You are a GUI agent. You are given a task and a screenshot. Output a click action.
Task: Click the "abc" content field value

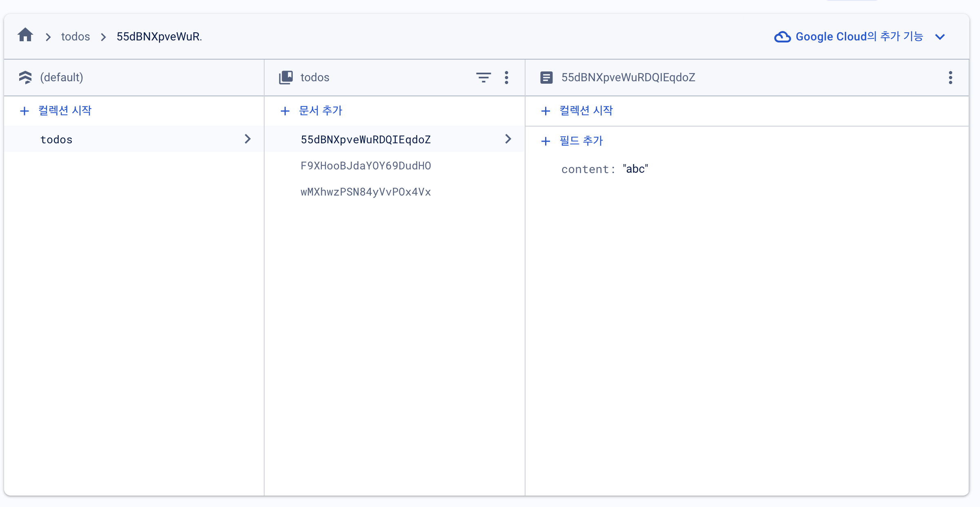(635, 169)
